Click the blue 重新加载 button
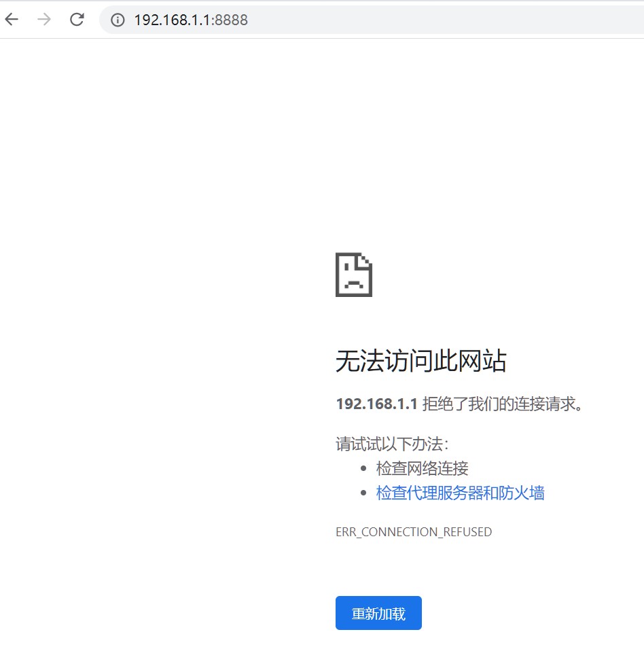This screenshot has width=644, height=649. point(378,613)
